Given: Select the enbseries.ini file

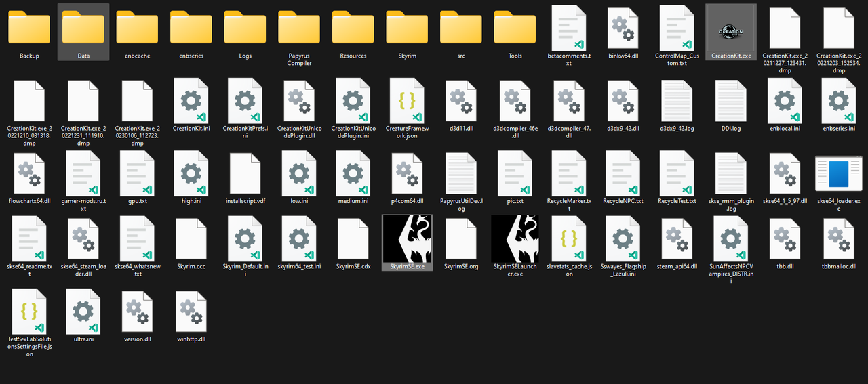Looking at the screenshot, I should [839, 100].
